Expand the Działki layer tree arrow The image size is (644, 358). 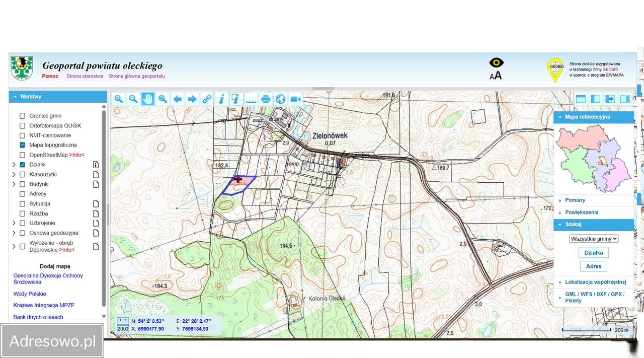pyautogui.click(x=14, y=165)
